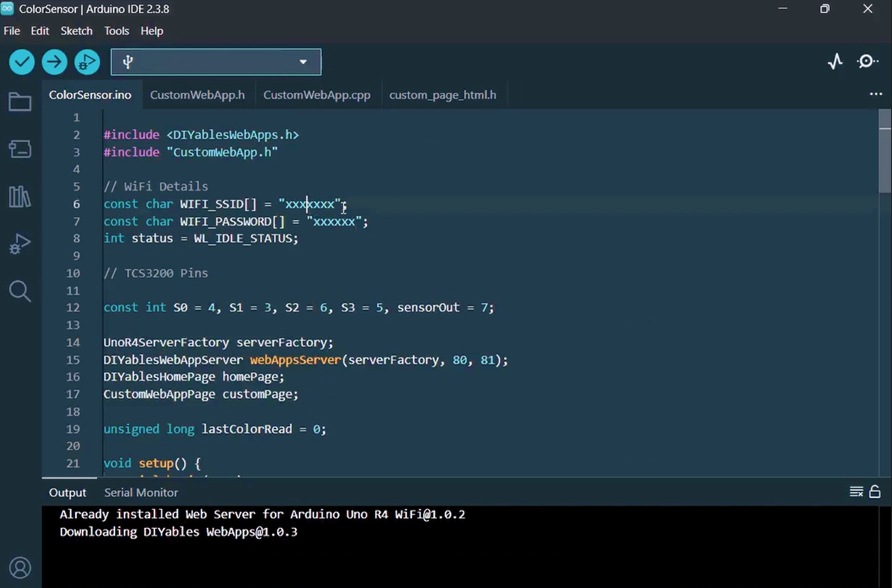The image size is (892, 588).
Task: Open the Help menu
Action: pos(152,31)
